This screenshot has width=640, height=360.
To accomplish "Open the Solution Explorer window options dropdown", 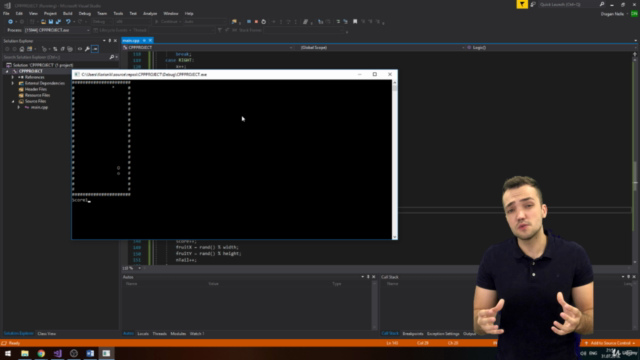I will pos(104,41).
